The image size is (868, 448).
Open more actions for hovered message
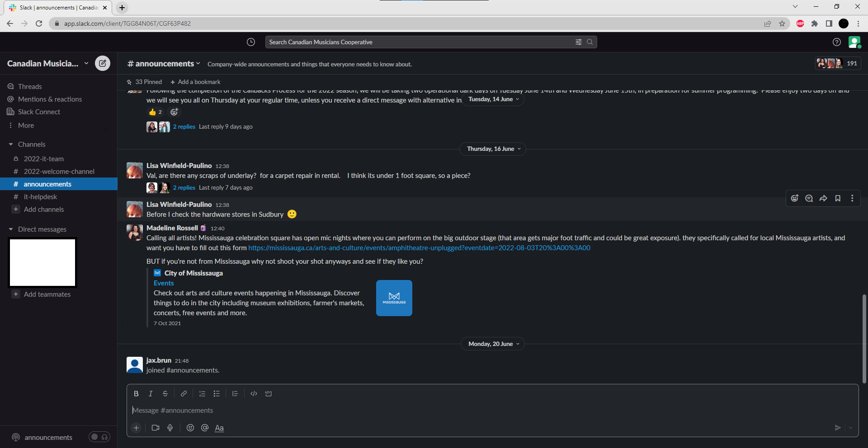[x=852, y=198]
